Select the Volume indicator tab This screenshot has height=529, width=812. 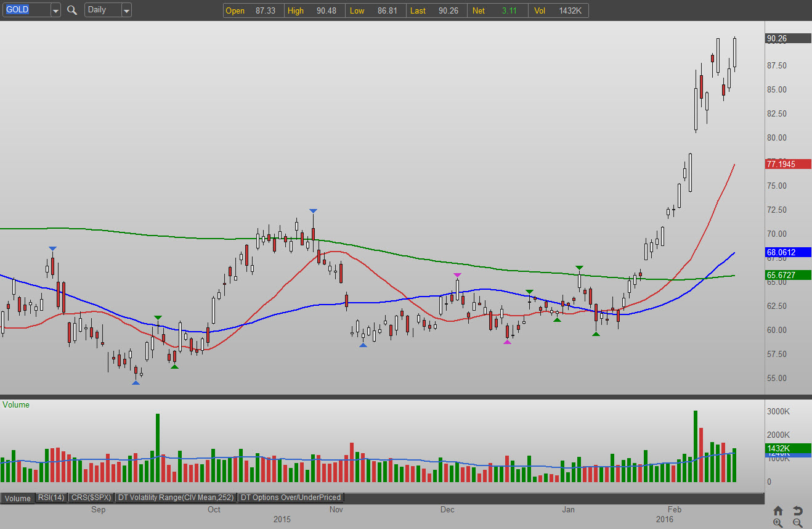17,498
